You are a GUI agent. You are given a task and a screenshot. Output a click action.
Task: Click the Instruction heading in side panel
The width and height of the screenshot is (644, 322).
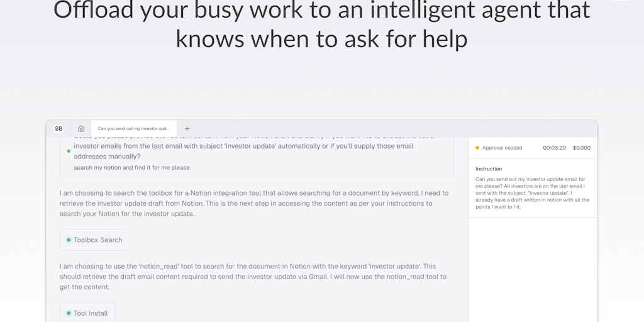(489, 169)
